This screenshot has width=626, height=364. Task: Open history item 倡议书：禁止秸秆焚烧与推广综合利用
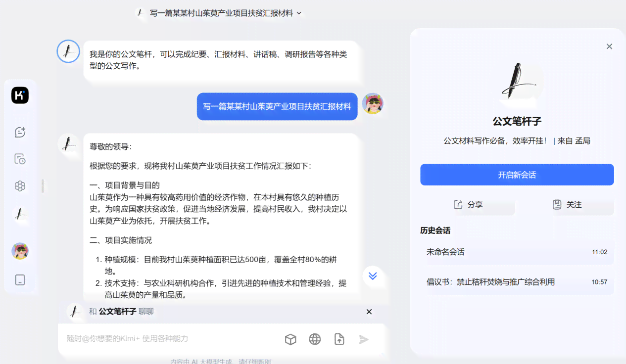coord(517,282)
